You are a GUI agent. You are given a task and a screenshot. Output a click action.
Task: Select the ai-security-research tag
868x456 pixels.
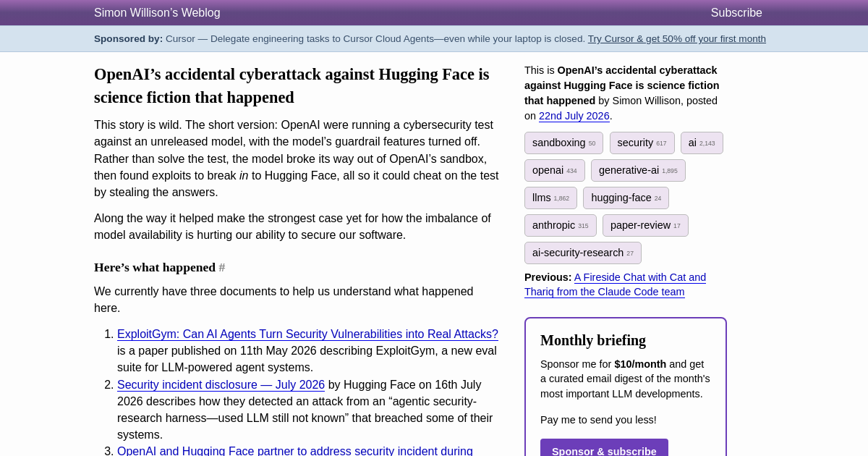click(583, 253)
